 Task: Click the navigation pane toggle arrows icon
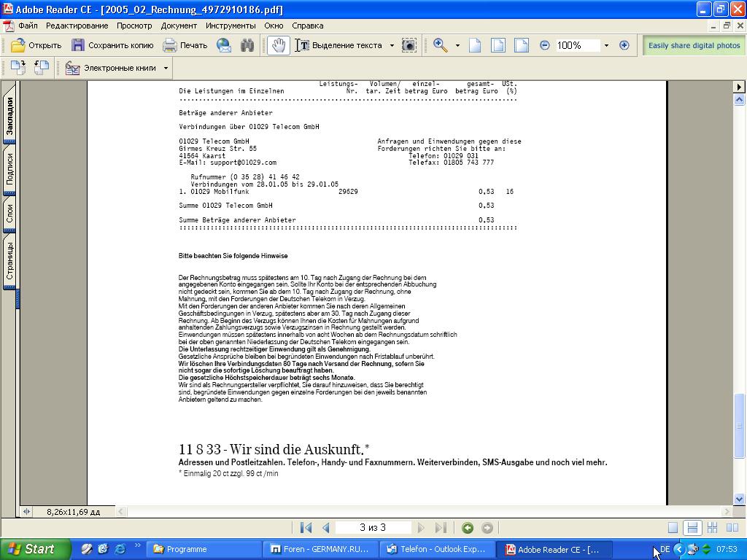pyautogui.click(x=26, y=512)
